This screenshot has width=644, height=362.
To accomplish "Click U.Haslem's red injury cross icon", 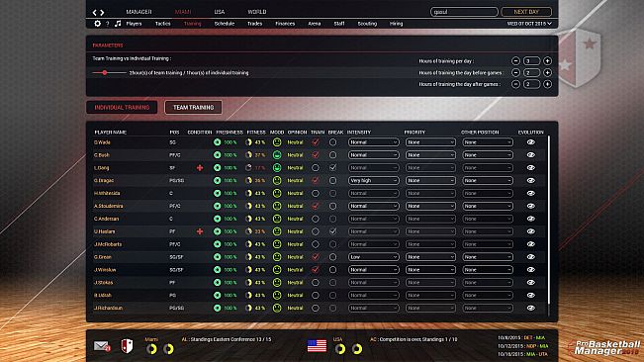I will tap(200, 231).
